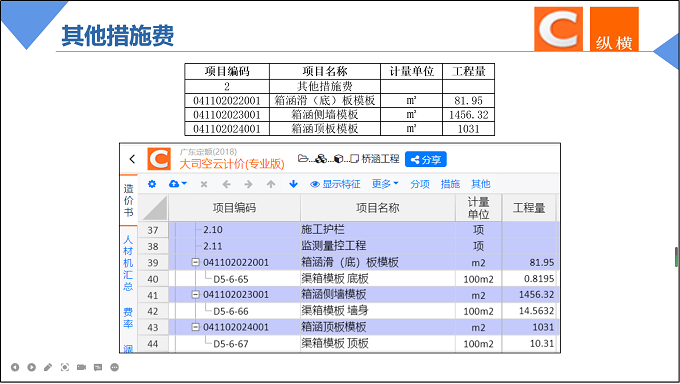Screen dimensions: 680x384
Task: Click next slide playback button
Action: click(32, 368)
